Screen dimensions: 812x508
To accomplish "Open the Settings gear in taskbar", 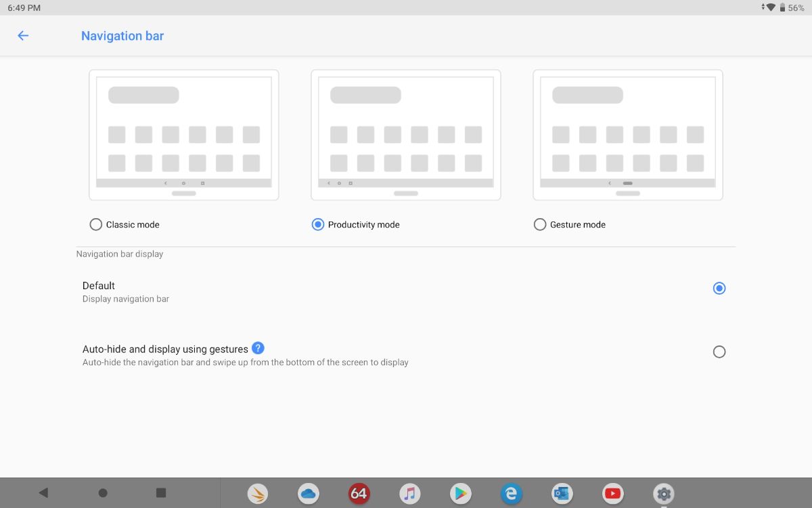I will point(664,493).
